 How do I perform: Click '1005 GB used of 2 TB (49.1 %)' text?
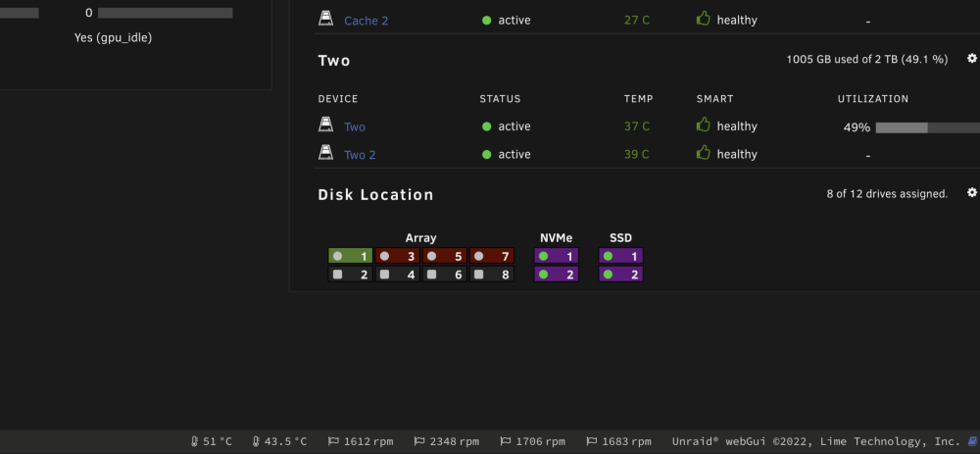pyautogui.click(x=867, y=60)
